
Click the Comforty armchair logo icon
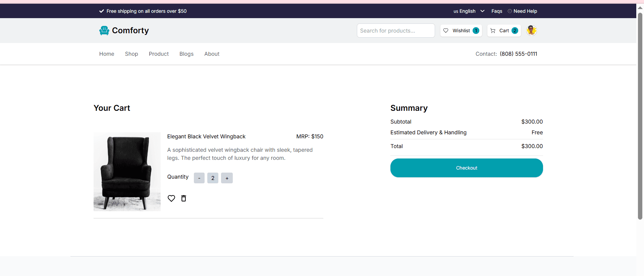coord(104,31)
